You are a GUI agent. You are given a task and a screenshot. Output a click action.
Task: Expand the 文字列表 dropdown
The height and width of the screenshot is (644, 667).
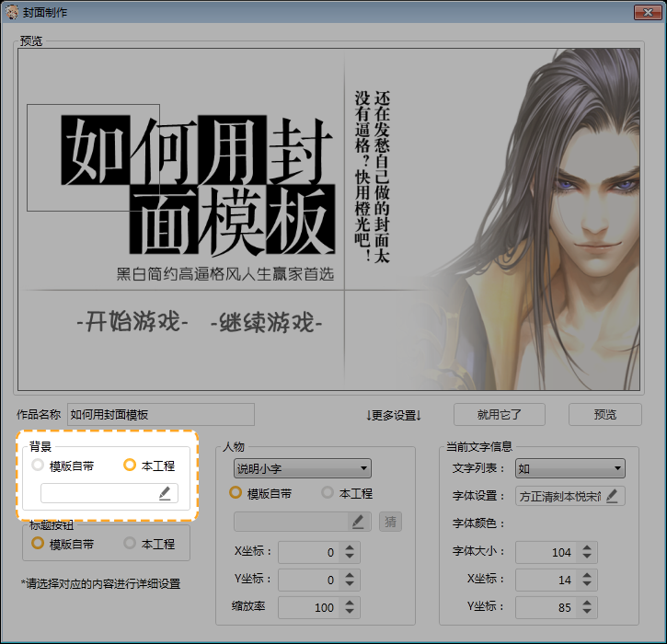(x=569, y=468)
